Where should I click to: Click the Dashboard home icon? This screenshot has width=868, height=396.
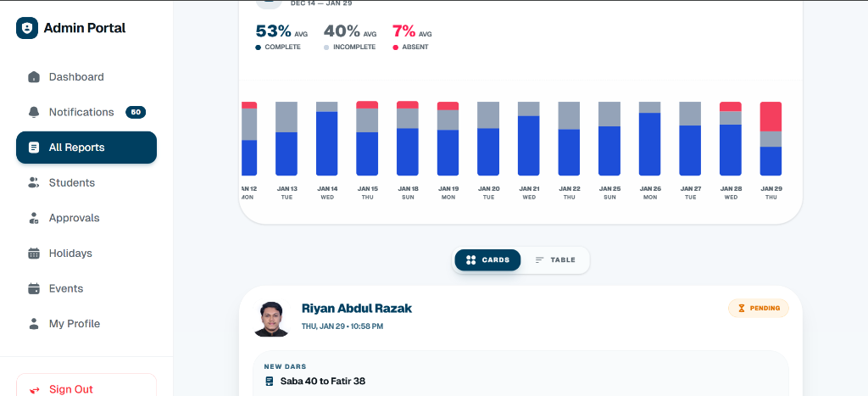coord(34,77)
